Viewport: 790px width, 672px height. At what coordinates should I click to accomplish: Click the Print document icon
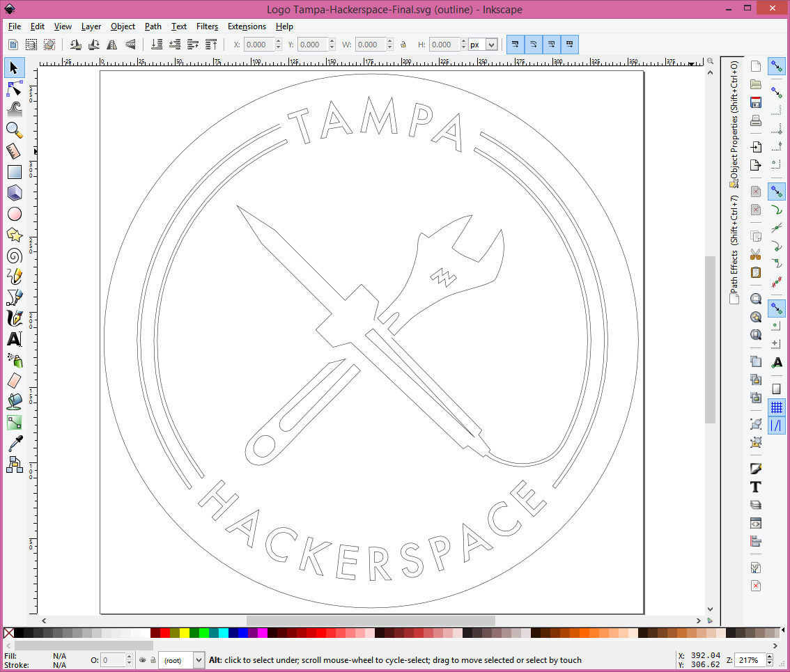click(x=756, y=121)
